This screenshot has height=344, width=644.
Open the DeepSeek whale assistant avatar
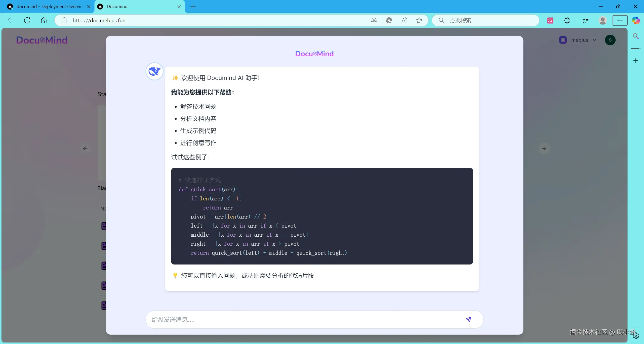(x=154, y=71)
